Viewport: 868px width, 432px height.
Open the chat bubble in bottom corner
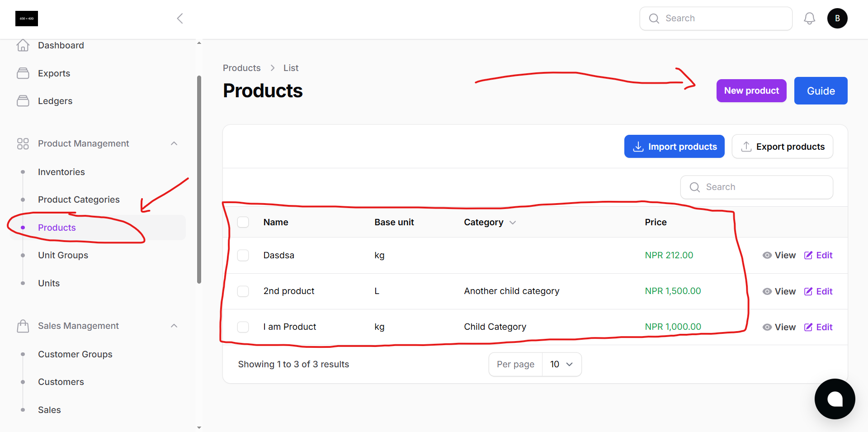click(x=835, y=399)
